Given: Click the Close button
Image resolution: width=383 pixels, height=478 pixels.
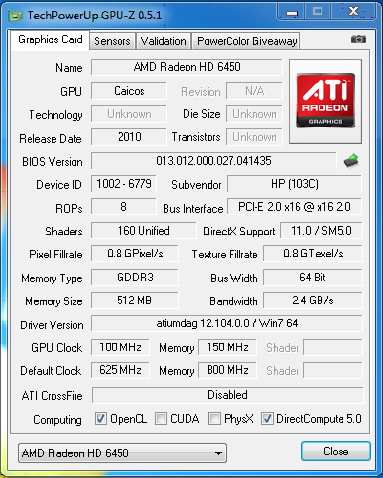Looking at the screenshot, I should pyautogui.click(x=336, y=451).
